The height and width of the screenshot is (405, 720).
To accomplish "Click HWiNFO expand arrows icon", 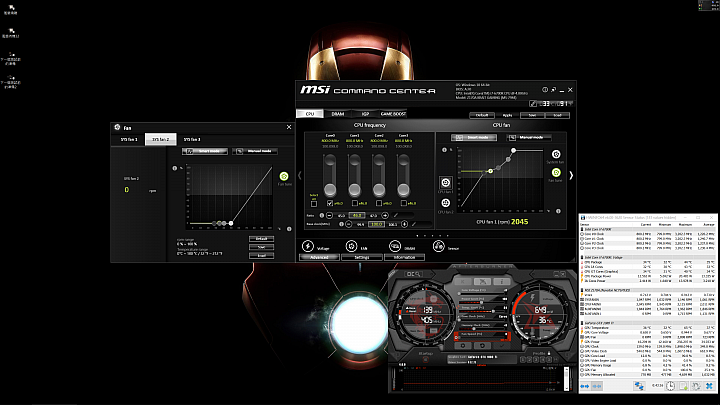I will click(x=585, y=386).
